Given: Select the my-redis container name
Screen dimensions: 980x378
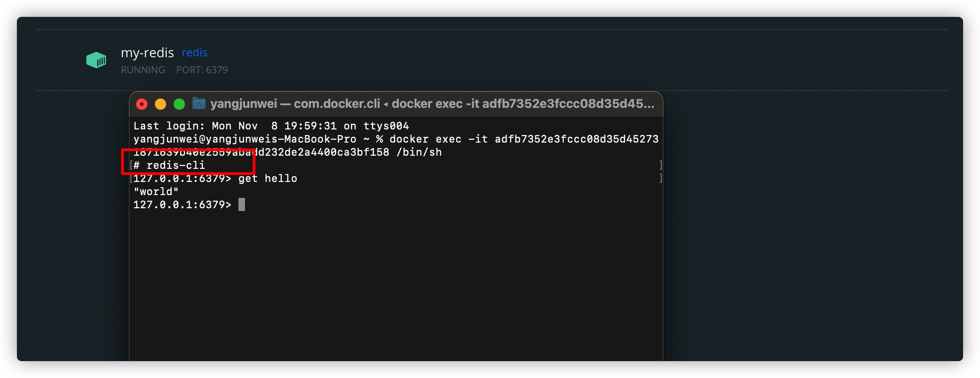Looking at the screenshot, I should pyautogui.click(x=147, y=53).
